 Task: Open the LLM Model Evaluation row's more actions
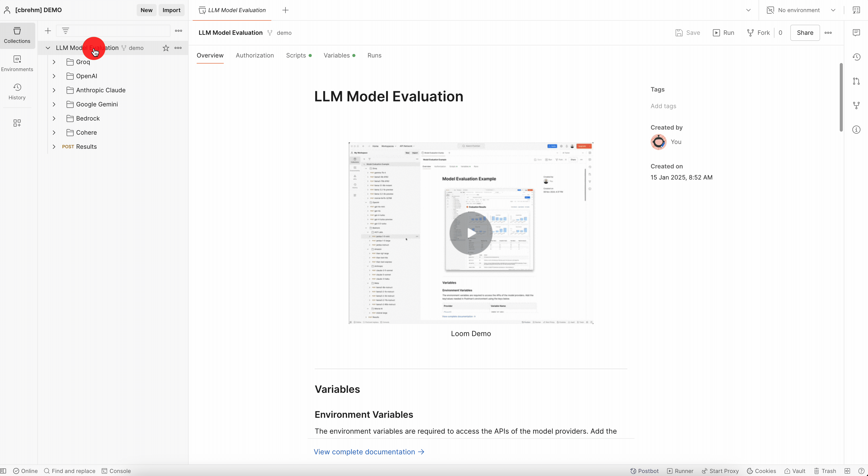pyautogui.click(x=178, y=48)
